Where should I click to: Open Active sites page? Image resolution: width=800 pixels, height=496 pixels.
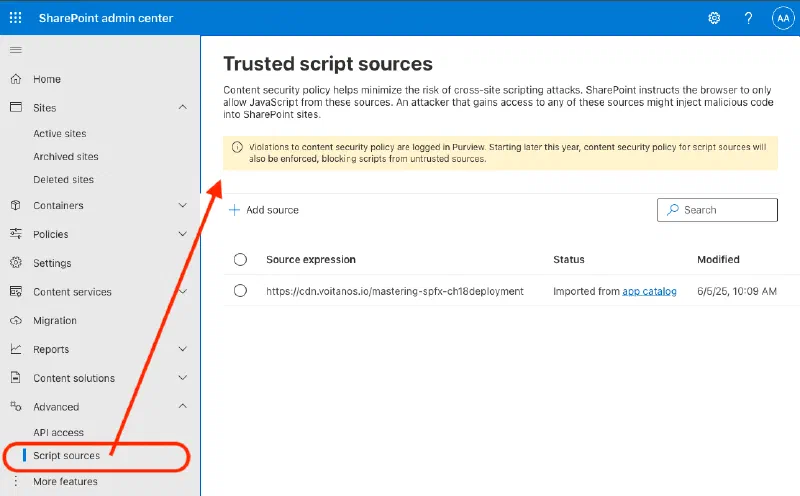60,133
